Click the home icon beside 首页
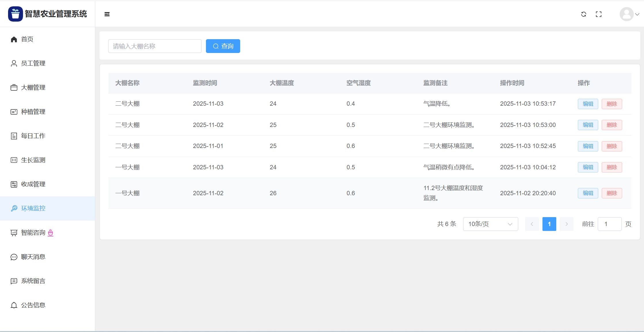The height and width of the screenshot is (332, 644). click(x=14, y=39)
